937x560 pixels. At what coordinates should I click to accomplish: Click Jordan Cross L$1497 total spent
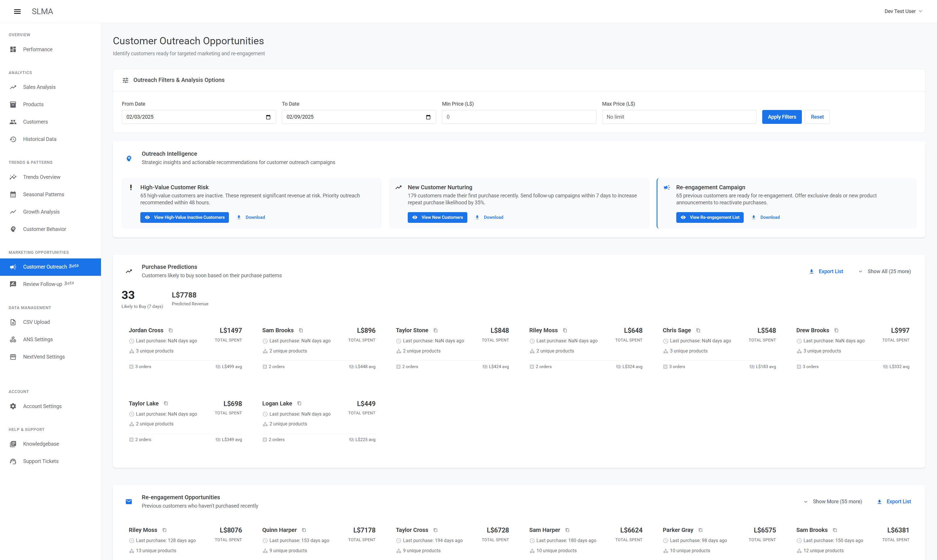[x=230, y=331]
